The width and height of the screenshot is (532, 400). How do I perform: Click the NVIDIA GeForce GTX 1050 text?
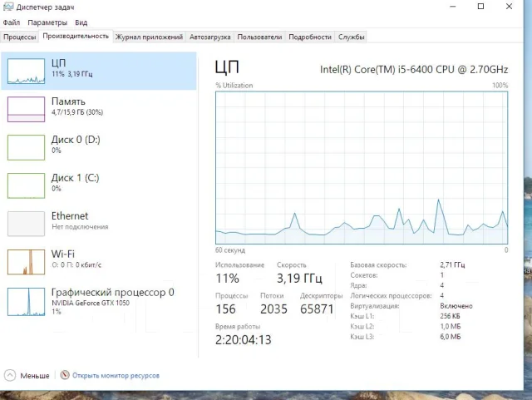coord(91,303)
